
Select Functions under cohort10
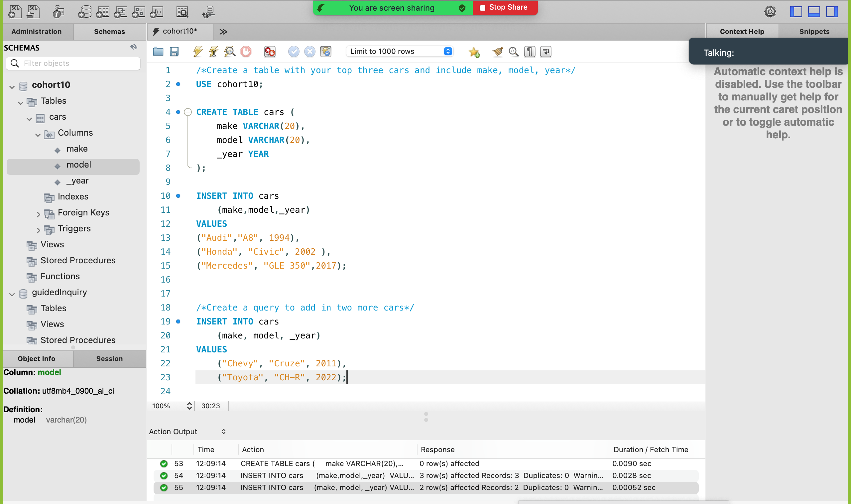(60, 277)
